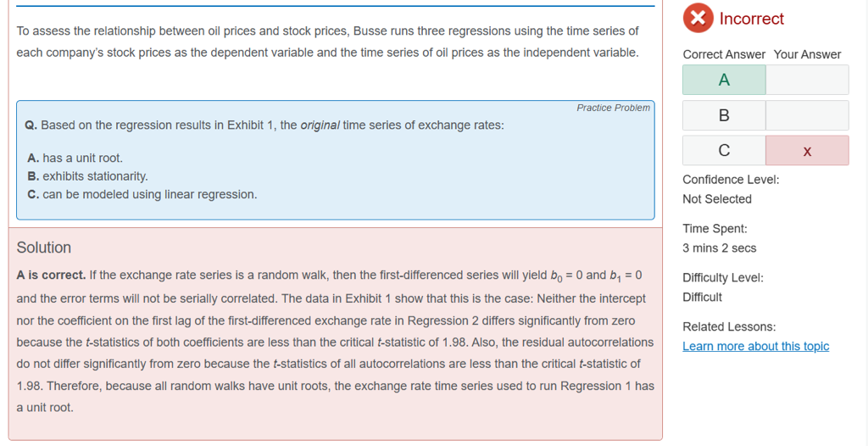Select answer B in the Correct Answer column
This screenshot has height=446, width=868.
(724, 115)
